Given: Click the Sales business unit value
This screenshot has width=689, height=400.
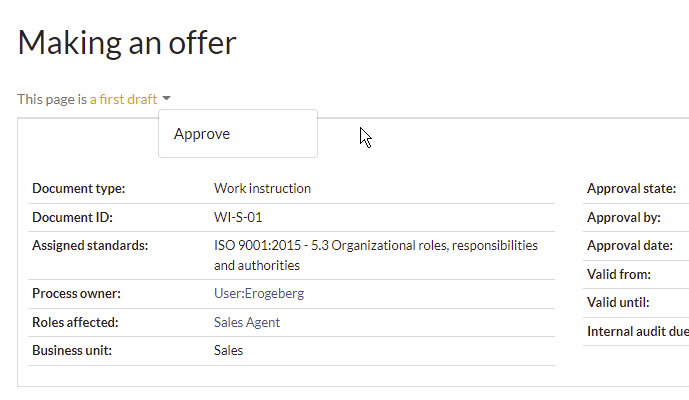Looking at the screenshot, I should pyautogui.click(x=228, y=350).
